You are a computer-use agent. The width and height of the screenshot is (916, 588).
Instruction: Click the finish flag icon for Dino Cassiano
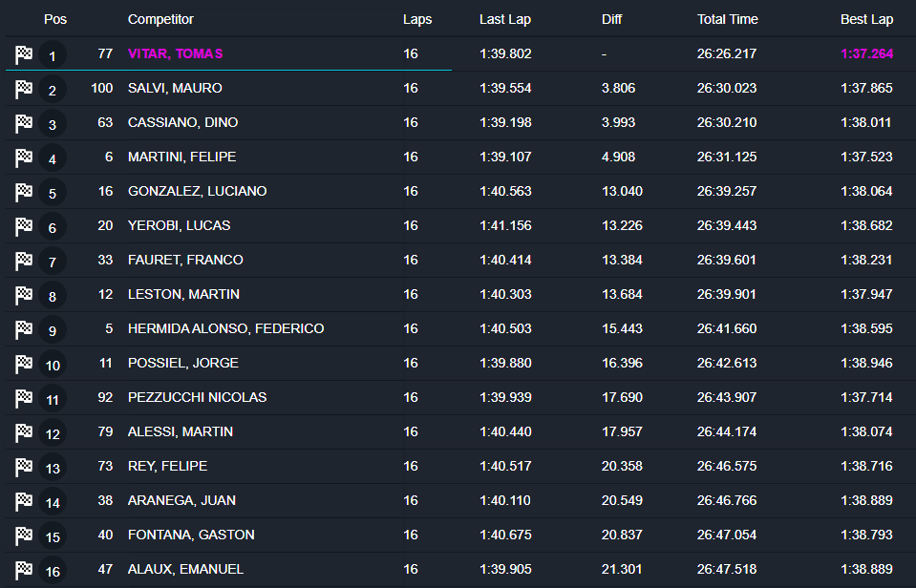(24, 124)
